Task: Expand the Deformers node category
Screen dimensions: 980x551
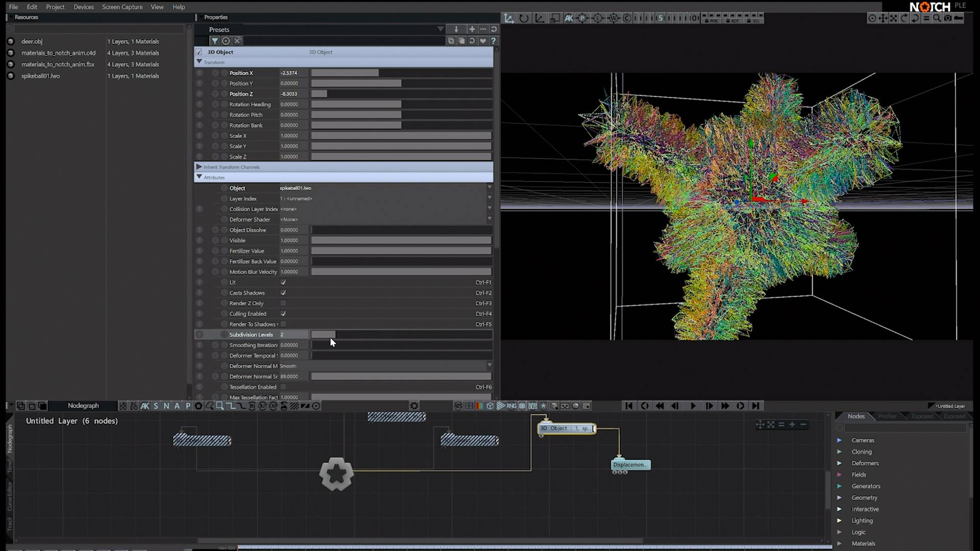Action: click(839, 463)
